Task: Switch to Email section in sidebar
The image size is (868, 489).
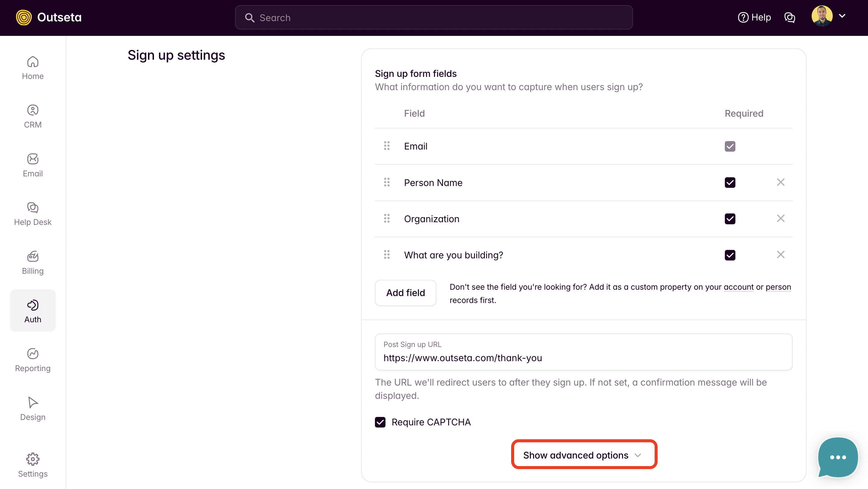Action: [x=33, y=165]
